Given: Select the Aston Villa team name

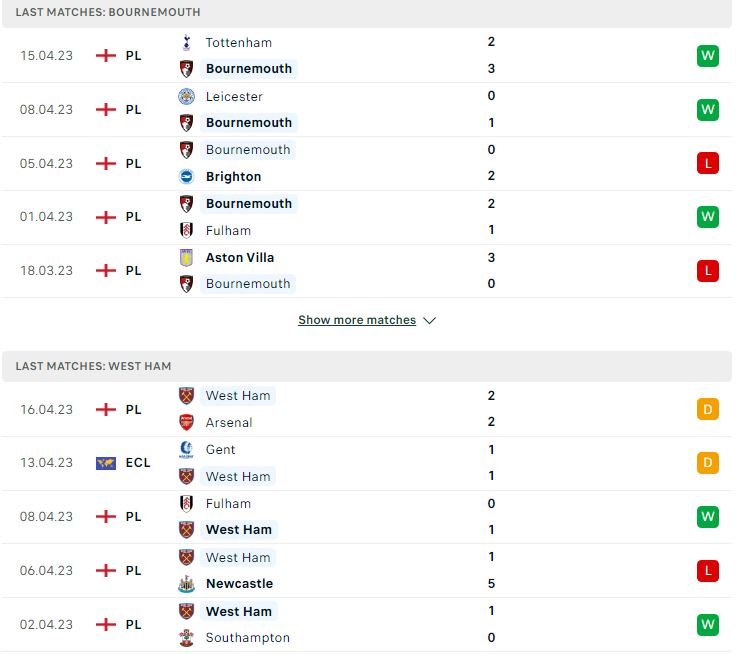Looking at the screenshot, I should pos(240,258).
